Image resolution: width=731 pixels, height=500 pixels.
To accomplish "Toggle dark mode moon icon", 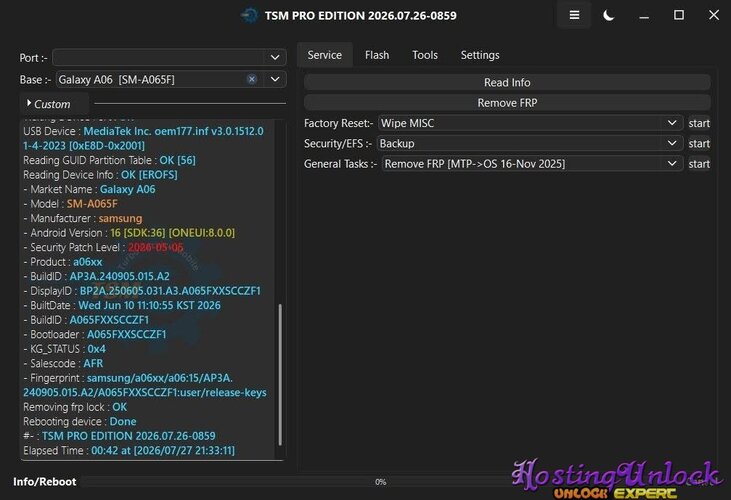I will pos(608,15).
